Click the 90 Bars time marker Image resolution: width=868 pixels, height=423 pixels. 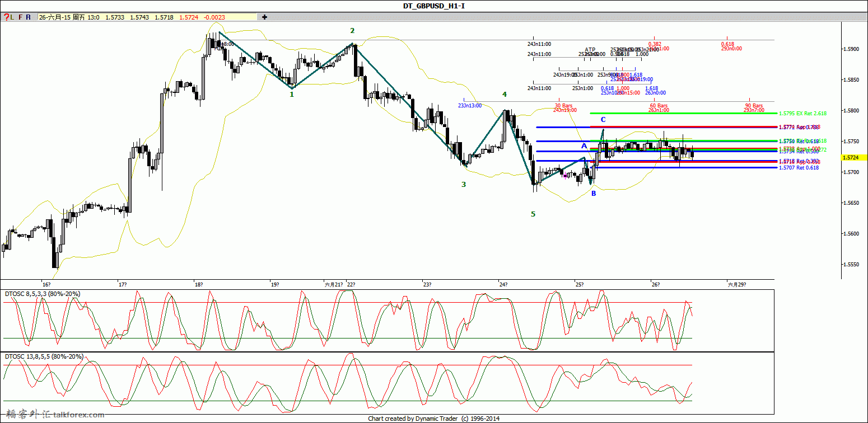754,106
